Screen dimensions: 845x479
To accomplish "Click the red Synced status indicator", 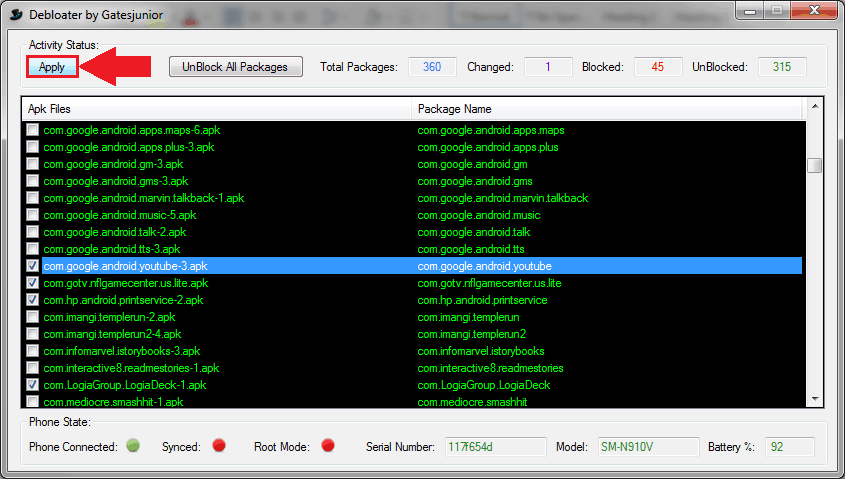I will pos(218,446).
